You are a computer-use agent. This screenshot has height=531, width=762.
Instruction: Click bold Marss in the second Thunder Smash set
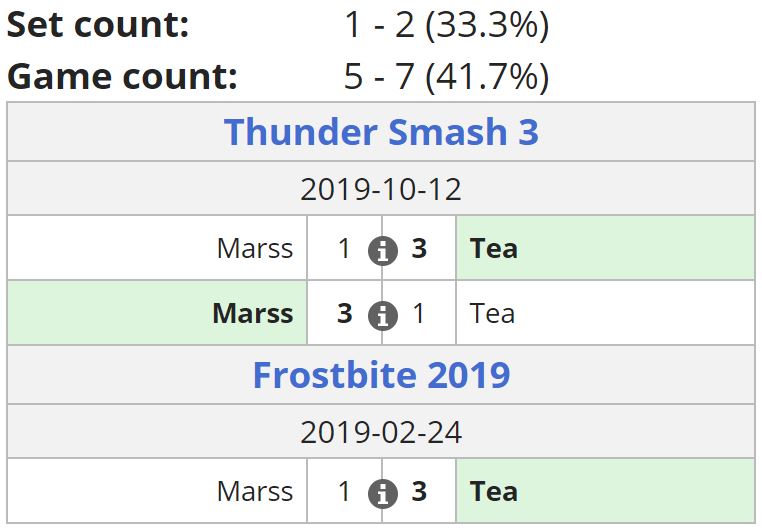253,314
